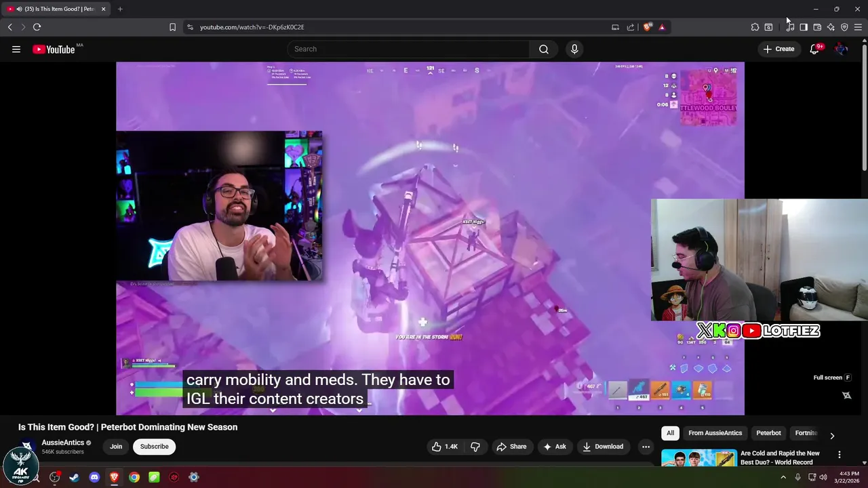
Task: Show hidden system tray icons
Action: coord(784,477)
